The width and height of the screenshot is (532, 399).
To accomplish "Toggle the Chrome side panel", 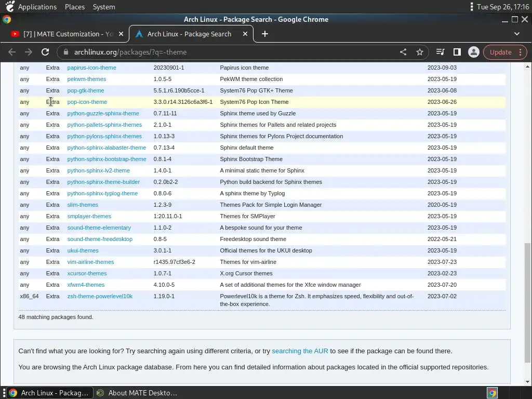I will click(457, 52).
